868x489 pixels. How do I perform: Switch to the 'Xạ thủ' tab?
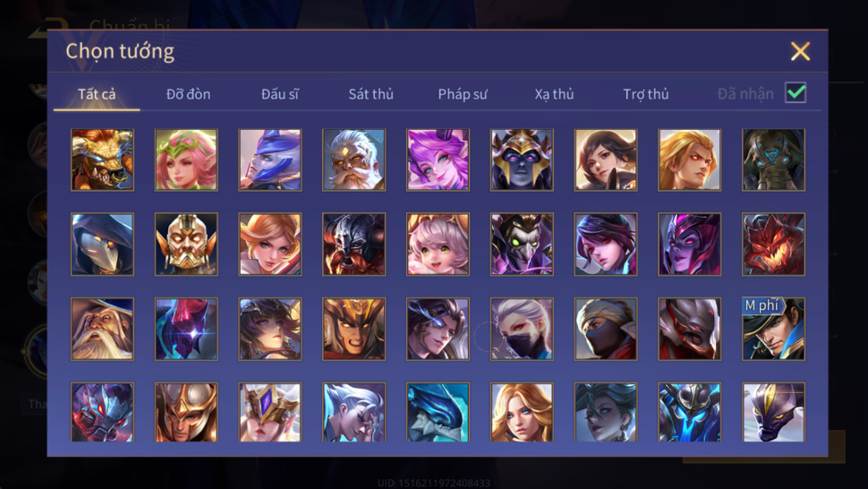pyautogui.click(x=554, y=94)
